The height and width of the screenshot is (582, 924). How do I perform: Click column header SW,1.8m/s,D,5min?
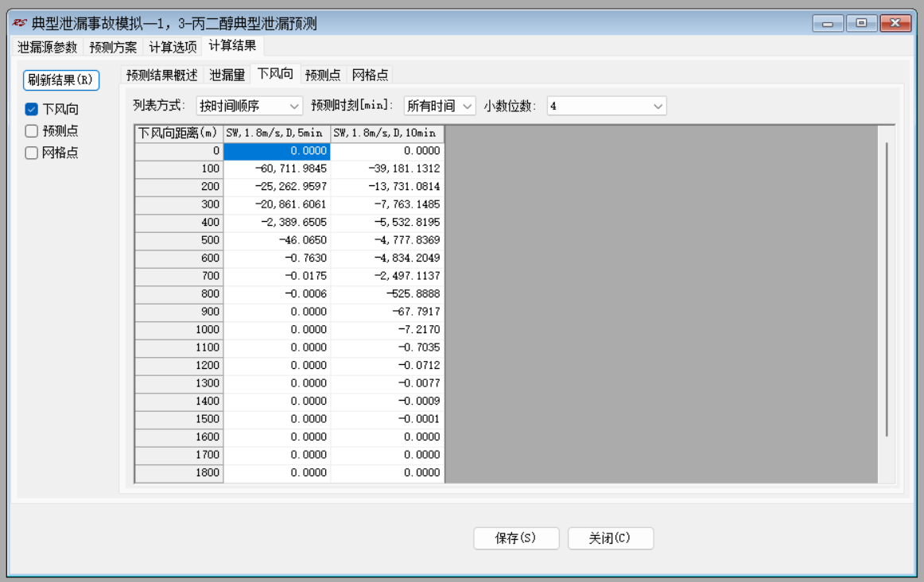pos(277,133)
